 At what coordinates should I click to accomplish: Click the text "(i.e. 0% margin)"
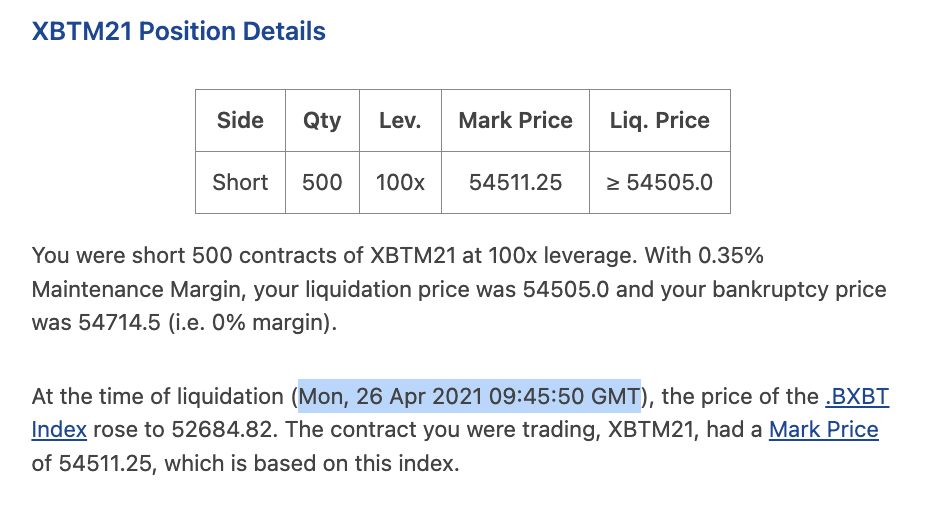point(252,323)
